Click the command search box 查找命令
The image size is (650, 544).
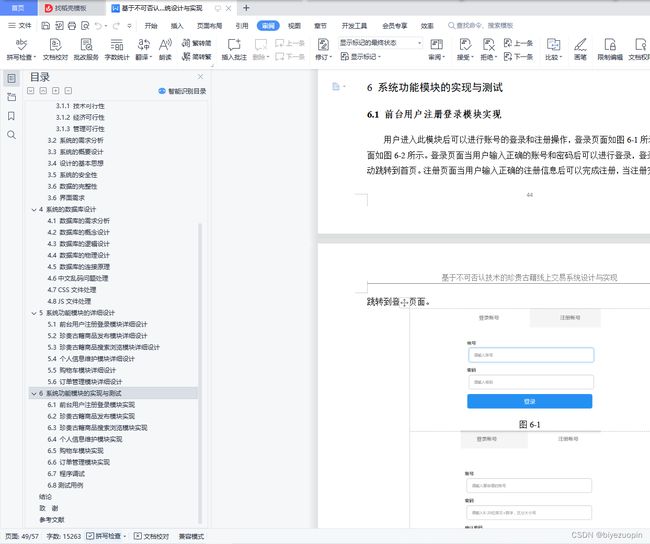(481, 26)
